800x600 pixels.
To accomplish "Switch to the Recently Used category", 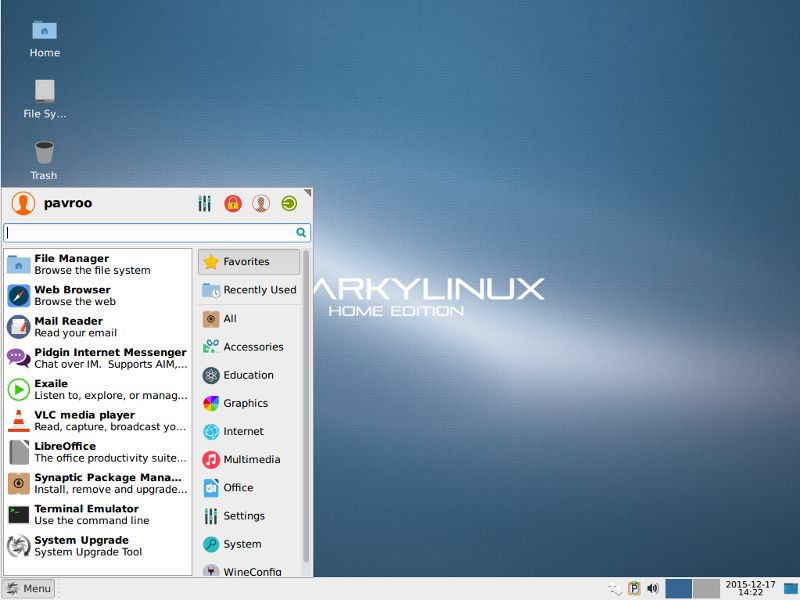I will pyautogui.click(x=248, y=290).
